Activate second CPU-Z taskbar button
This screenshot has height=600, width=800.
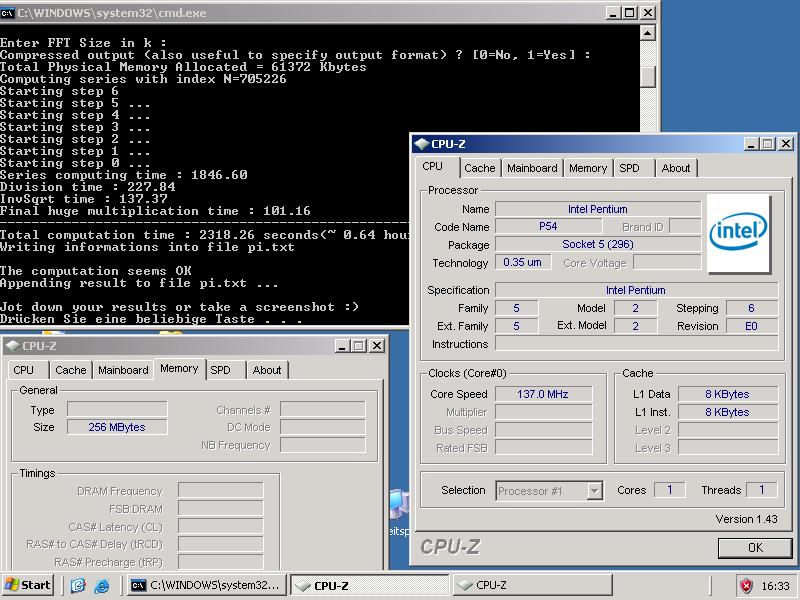[x=532, y=585]
